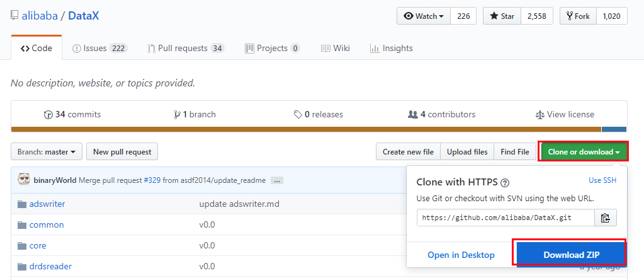Click the repository book icon beside alibaba
The image size is (644, 280).
[14, 16]
